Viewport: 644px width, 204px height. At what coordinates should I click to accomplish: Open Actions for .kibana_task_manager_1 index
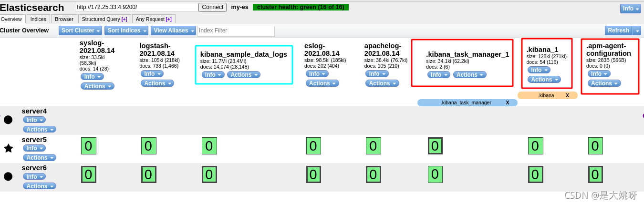tap(470, 75)
